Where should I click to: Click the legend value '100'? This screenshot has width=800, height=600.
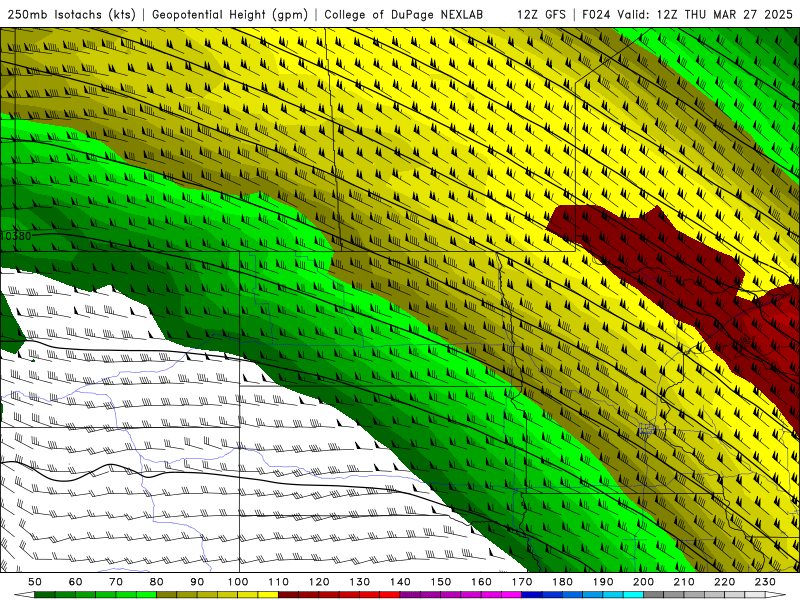point(238,582)
